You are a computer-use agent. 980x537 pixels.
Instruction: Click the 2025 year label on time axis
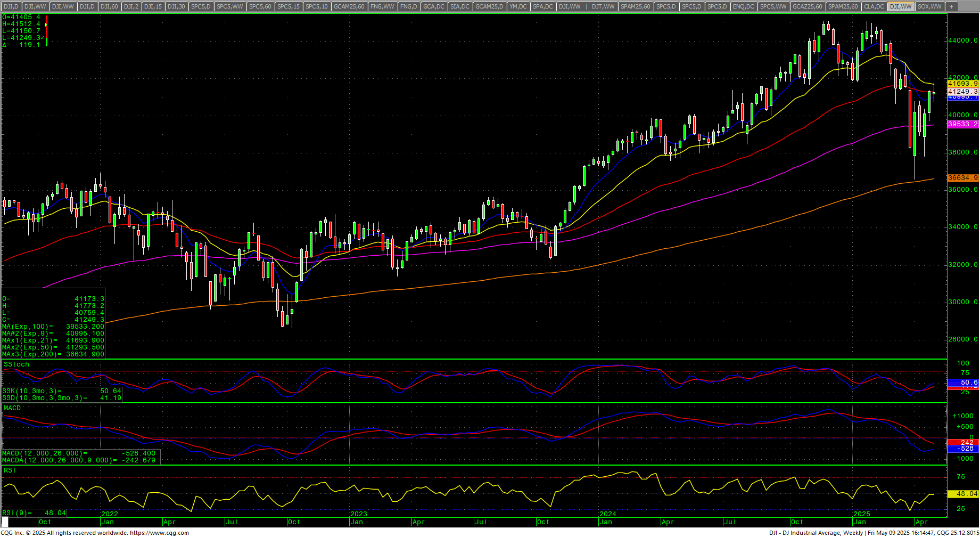pyautogui.click(x=861, y=514)
